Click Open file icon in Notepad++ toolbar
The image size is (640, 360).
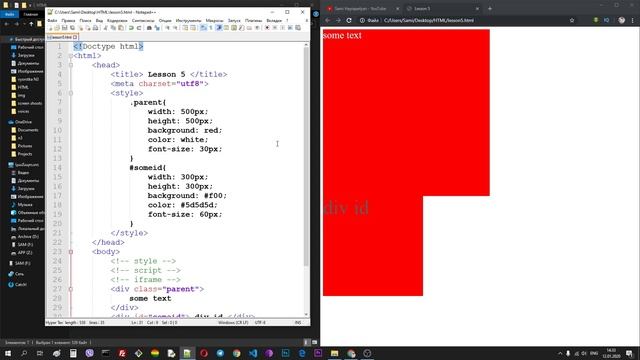pos(57,28)
